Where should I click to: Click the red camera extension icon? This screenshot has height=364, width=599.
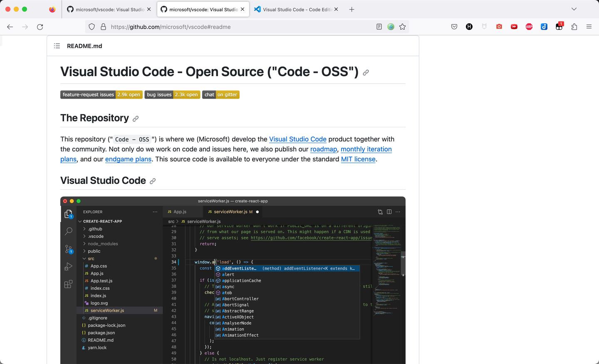click(499, 27)
